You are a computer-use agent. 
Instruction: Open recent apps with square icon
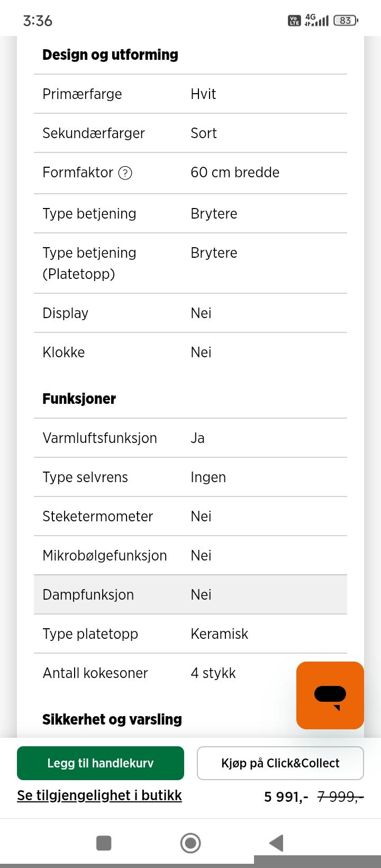pyautogui.click(x=104, y=843)
